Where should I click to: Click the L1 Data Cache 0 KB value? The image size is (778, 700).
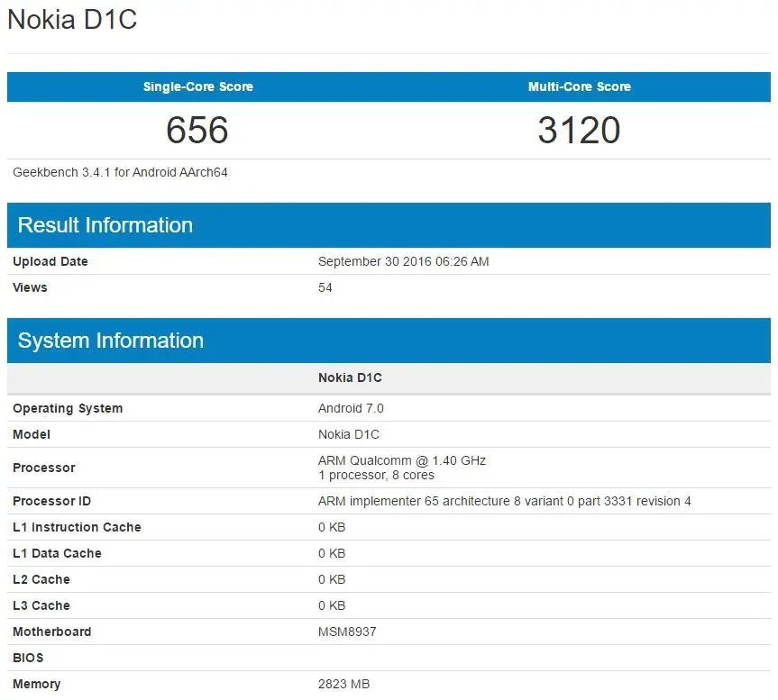click(332, 553)
